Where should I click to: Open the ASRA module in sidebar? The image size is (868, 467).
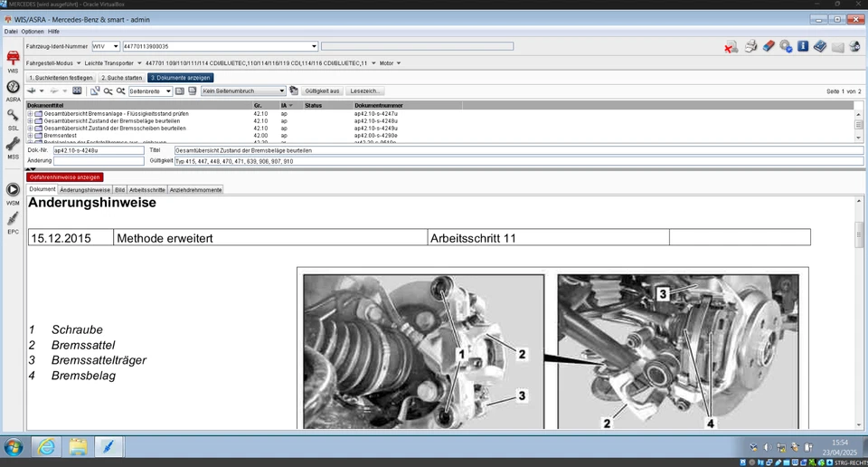tap(13, 91)
